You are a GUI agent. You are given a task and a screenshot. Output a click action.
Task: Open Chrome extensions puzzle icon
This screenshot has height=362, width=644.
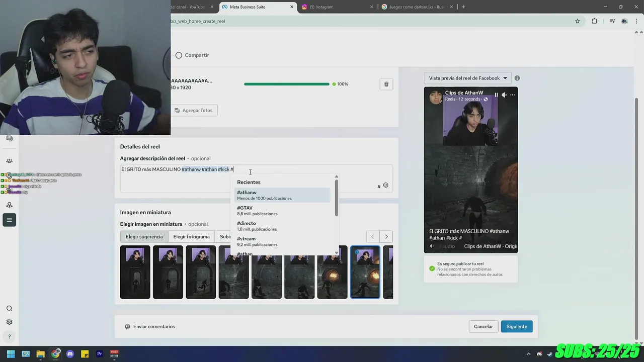click(x=595, y=21)
